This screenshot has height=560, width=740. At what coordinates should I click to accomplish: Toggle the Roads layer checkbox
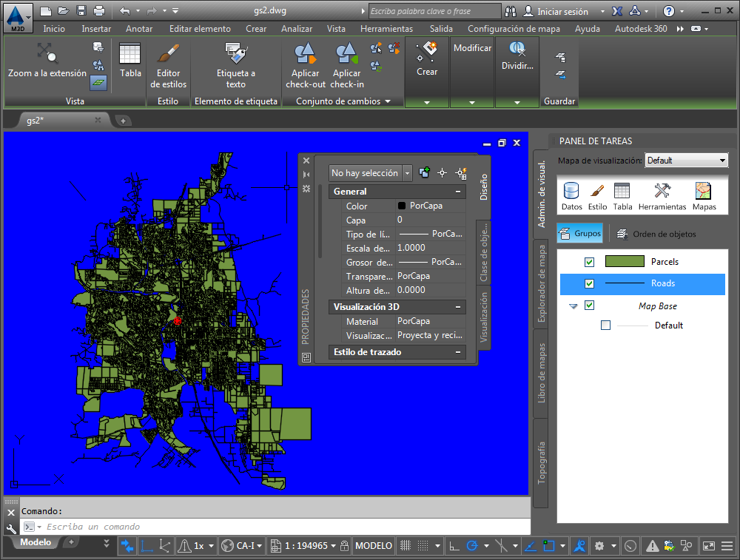pyautogui.click(x=590, y=283)
